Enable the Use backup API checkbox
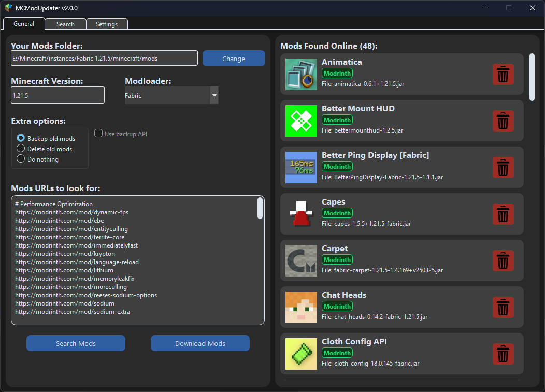The height and width of the screenshot is (392, 545). click(98, 133)
